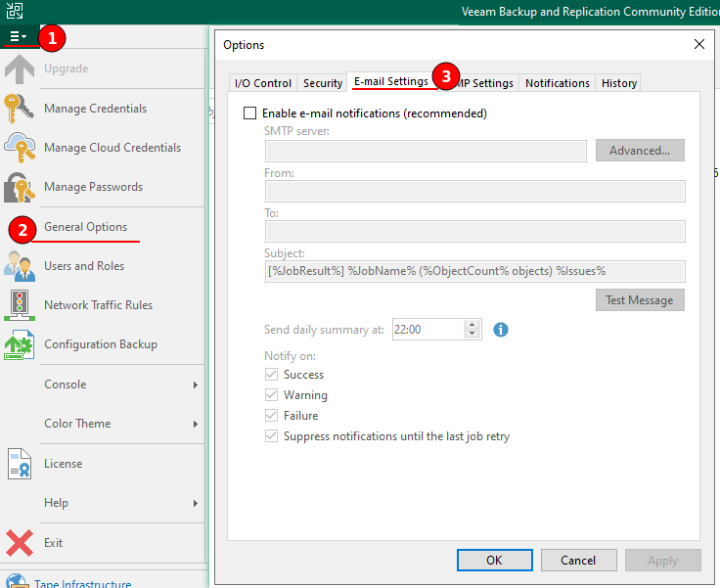Image resolution: width=720 pixels, height=588 pixels.
Task: Click the License certificate icon
Action: point(20,464)
